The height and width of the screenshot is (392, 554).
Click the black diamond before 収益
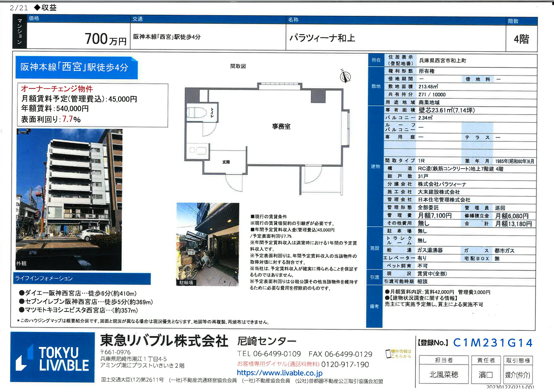point(37,7)
